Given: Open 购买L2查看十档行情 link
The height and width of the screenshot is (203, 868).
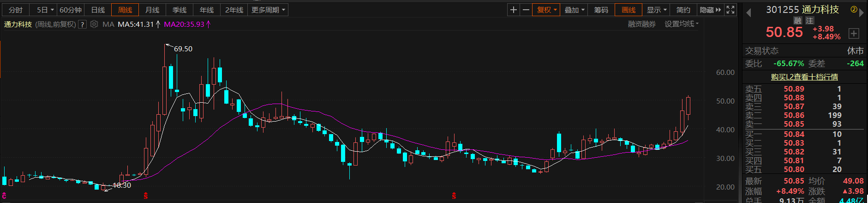Looking at the screenshot, I should (x=804, y=77).
